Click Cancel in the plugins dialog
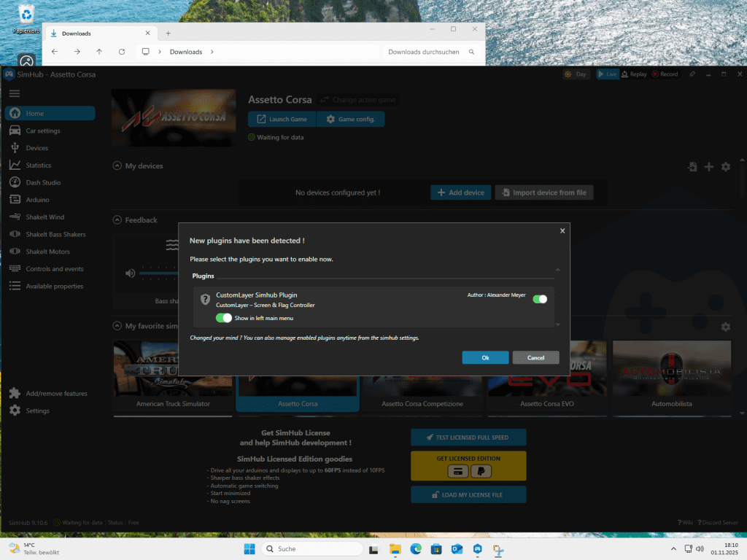Image resolution: width=747 pixels, height=560 pixels. (x=535, y=357)
